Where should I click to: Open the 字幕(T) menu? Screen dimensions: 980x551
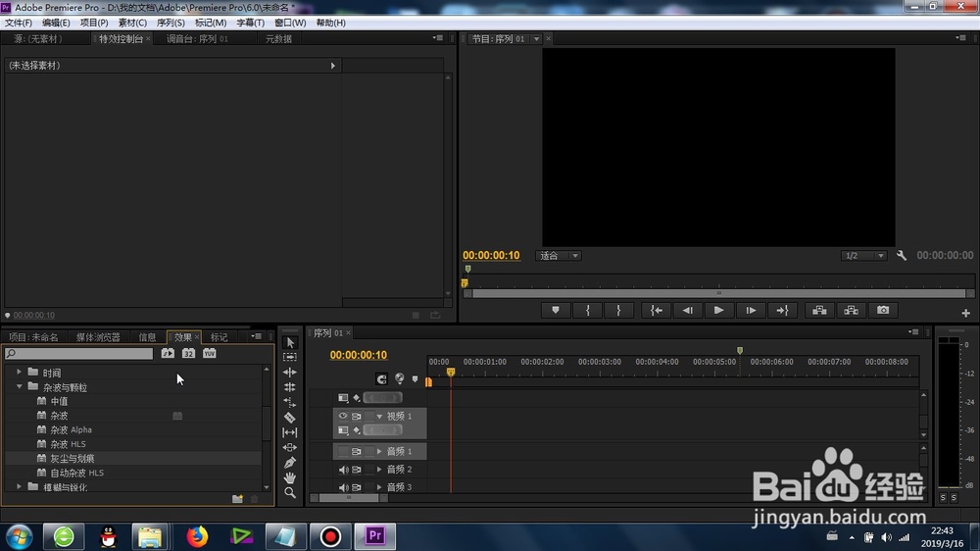[x=250, y=23]
